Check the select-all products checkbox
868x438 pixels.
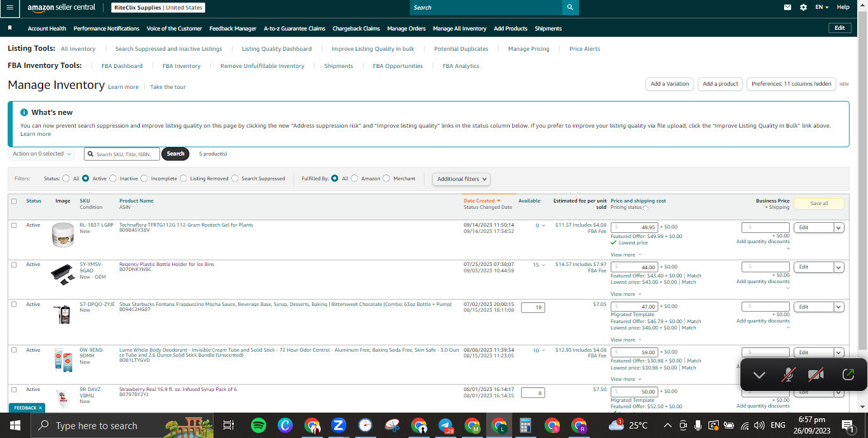(x=14, y=201)
